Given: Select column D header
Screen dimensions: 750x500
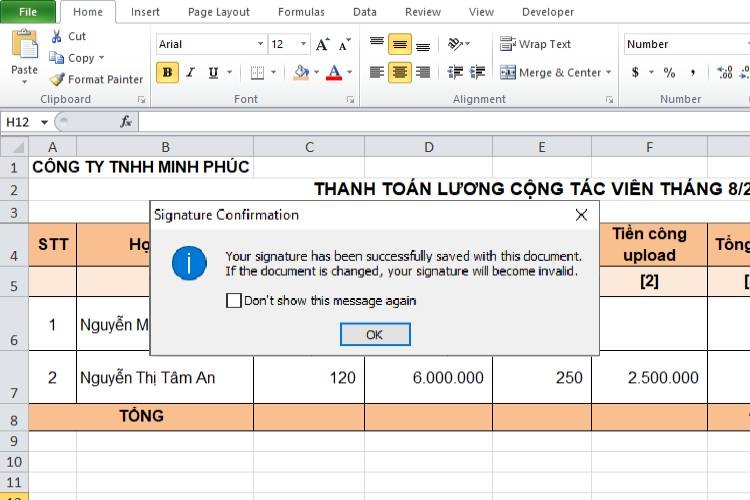Looking at the screenshot, I should [x=429, y=147].
